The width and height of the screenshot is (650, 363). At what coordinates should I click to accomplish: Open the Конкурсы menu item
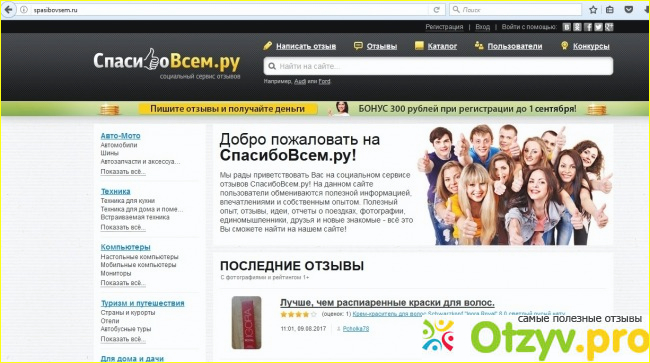pyautogui.click(x=591, y=46)
